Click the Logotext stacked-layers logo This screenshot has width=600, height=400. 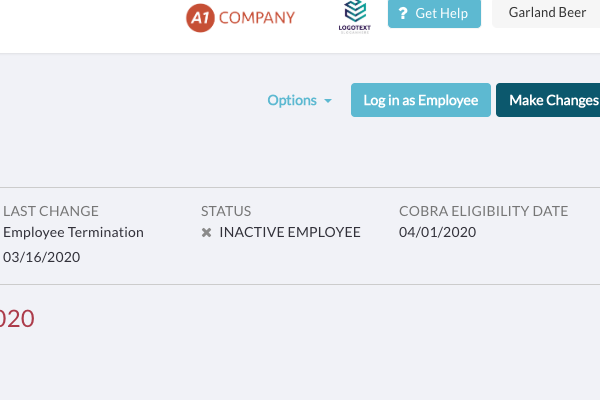[355, 12]
